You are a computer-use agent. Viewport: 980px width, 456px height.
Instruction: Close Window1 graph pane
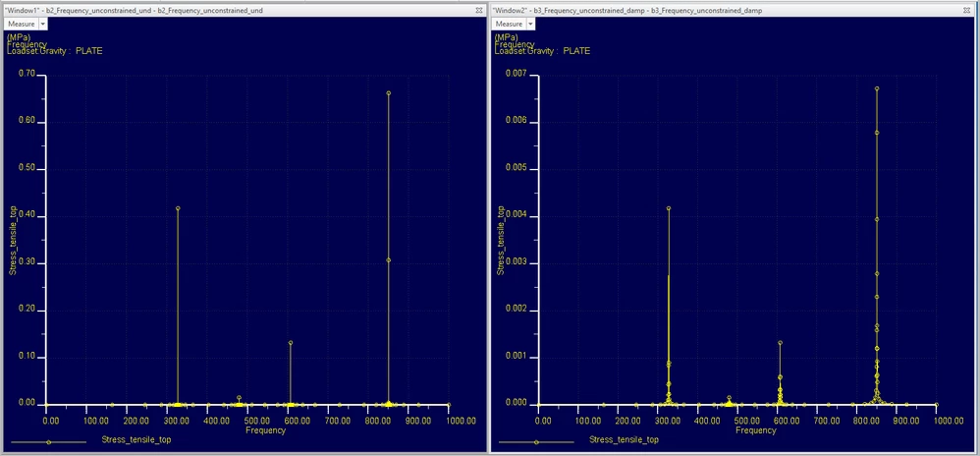click(479, 11)
